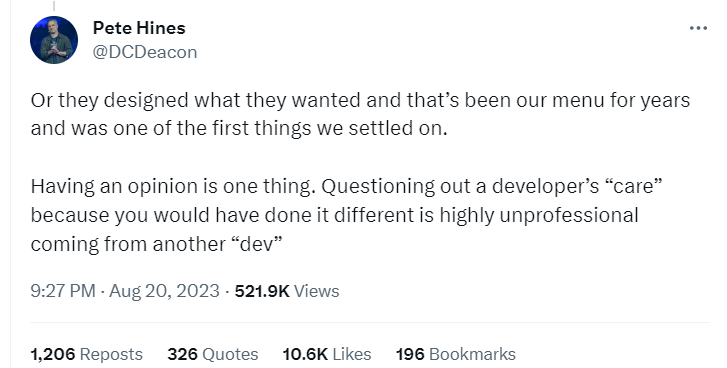Screen dimensions: 727x368
Task: Click the tweet line ending with “dev”
Action: [x=157, y=244]
